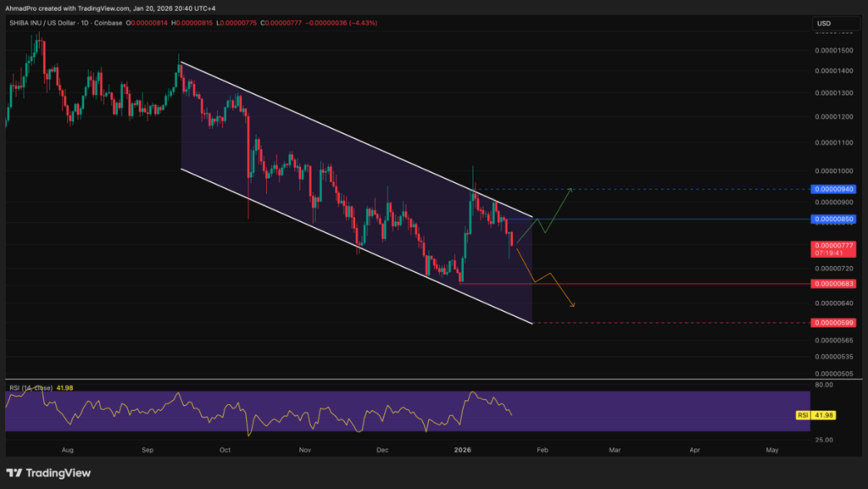Viewport: 868px width, 489px height.
Task: Click the blue 0.00000940 target price label
Action: click(833, 190)
